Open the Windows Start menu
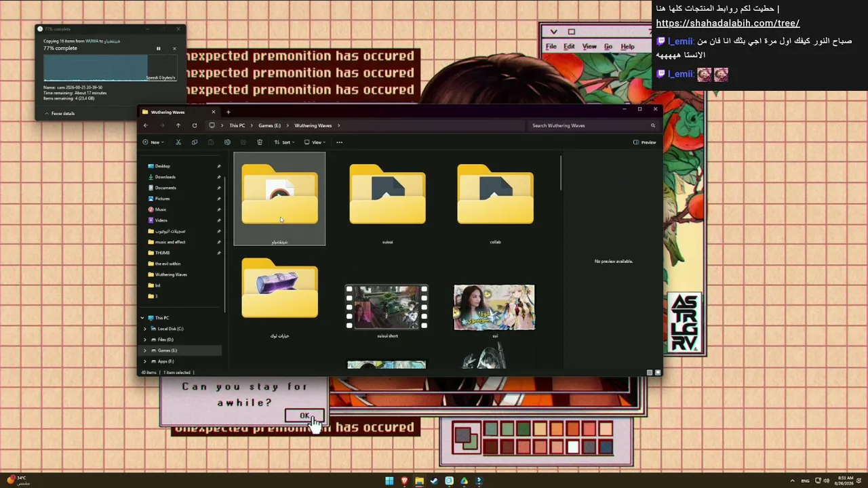 pos(389,481)
